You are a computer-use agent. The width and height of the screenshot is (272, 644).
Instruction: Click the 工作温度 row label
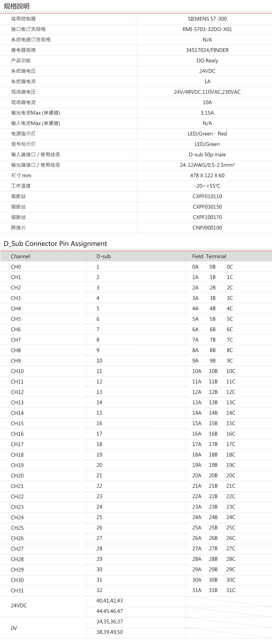tap(21, 186)
